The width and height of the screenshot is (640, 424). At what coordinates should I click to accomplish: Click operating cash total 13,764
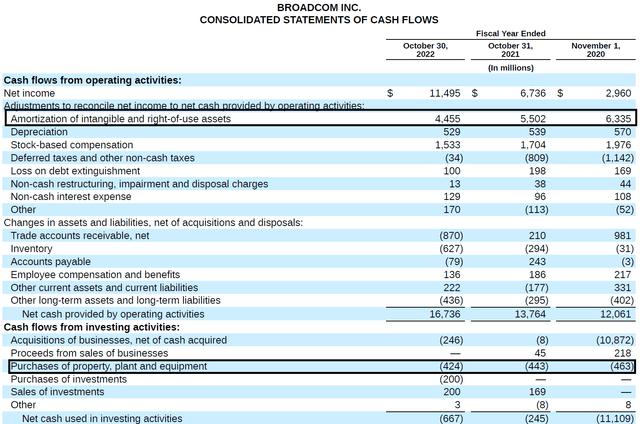point(530,314)
